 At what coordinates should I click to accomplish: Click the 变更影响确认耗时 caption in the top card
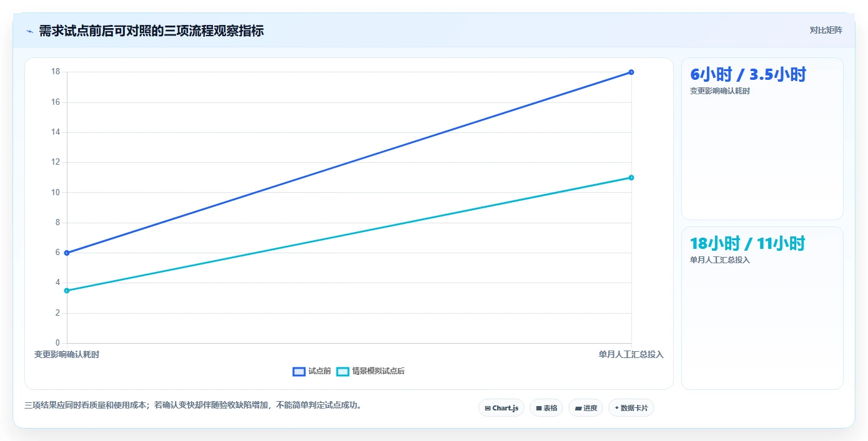(x=720, y=91)
